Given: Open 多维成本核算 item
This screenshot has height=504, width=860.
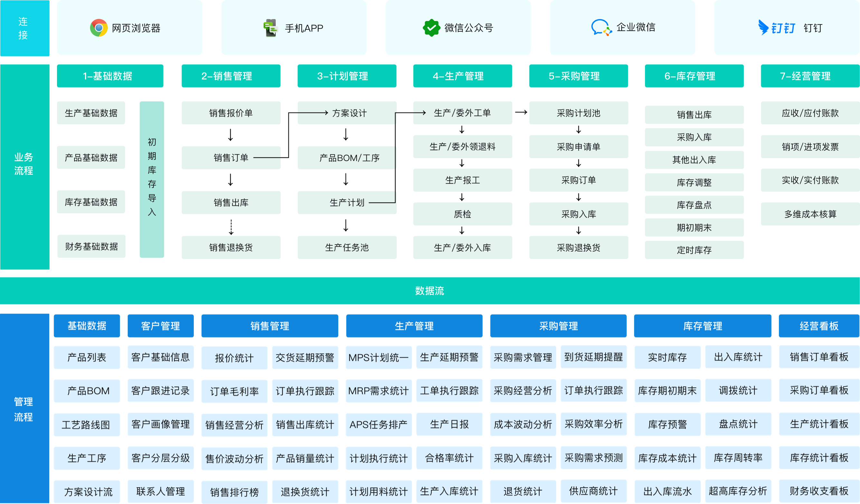Looking at the screenshot, I should 809,214.
